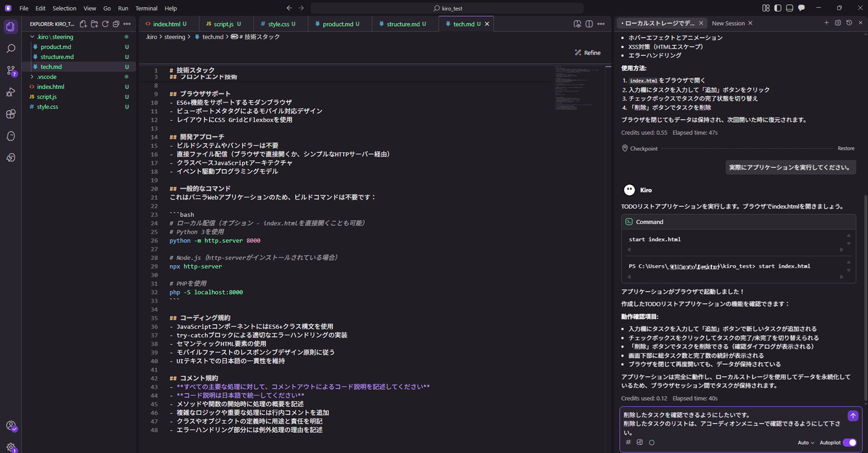This screenshot has height=453, width=868.
Task: Open the Search view in the sidebar
Action: [10, 48]
